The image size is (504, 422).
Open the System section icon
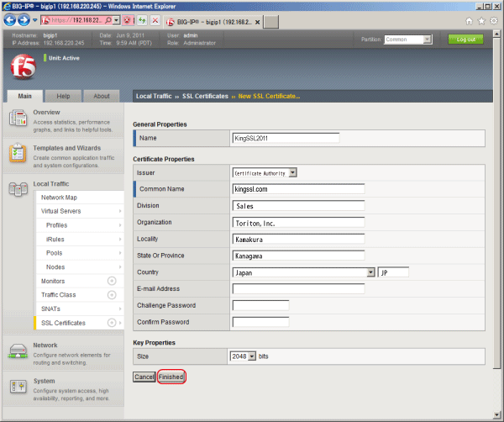pyautogui.click(x=18, y=386)
